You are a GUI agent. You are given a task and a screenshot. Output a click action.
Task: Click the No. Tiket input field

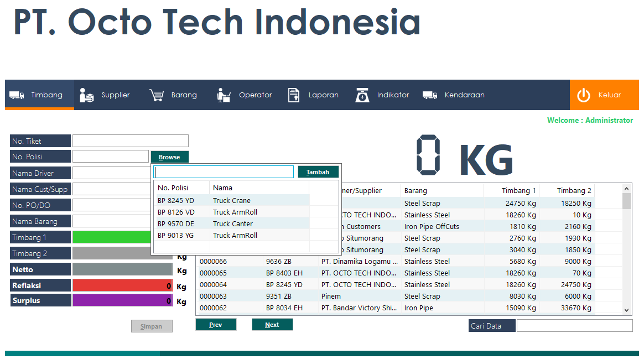point(131,141)
